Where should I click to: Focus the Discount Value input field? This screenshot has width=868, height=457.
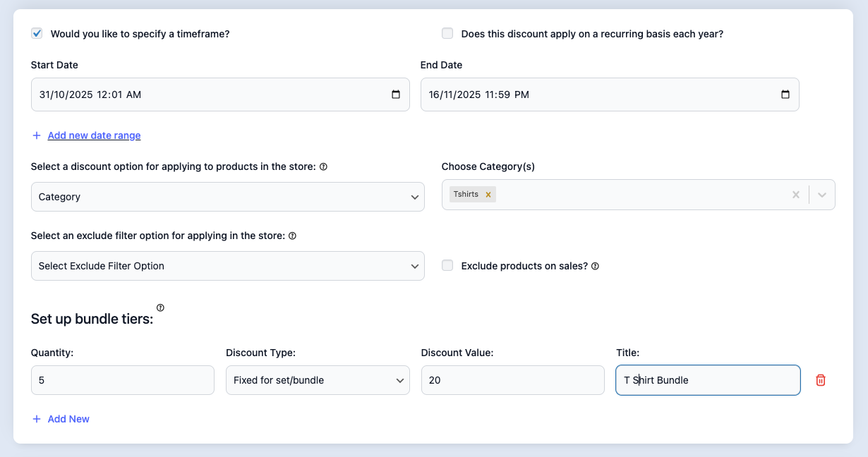(512, 380)
